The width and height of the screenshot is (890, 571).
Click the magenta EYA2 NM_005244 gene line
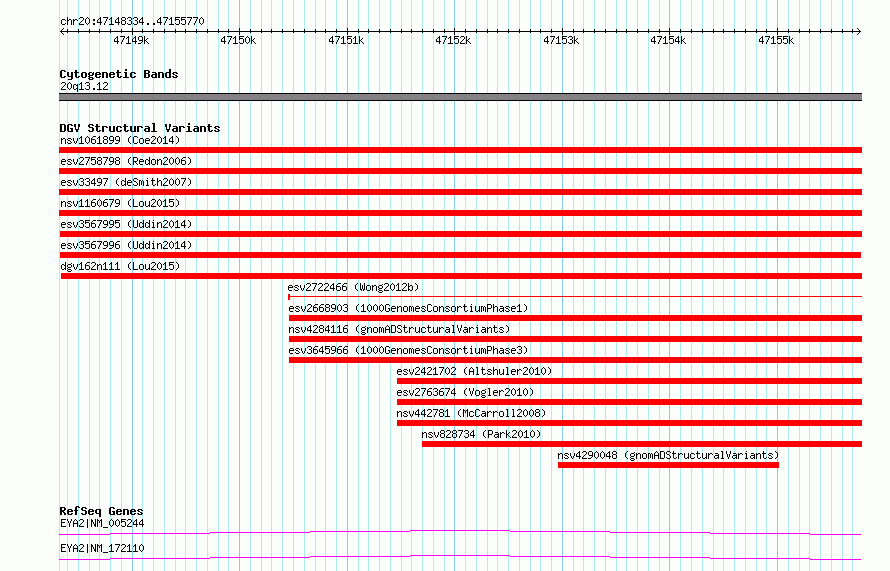(460, 532)
